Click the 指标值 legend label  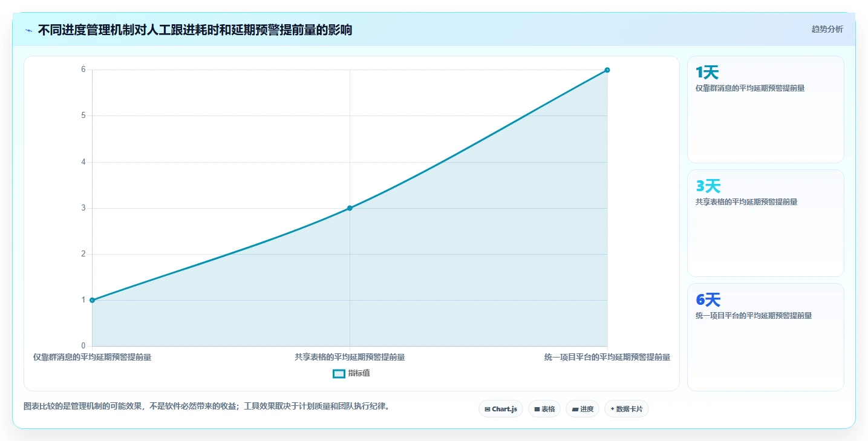[359, 373]
